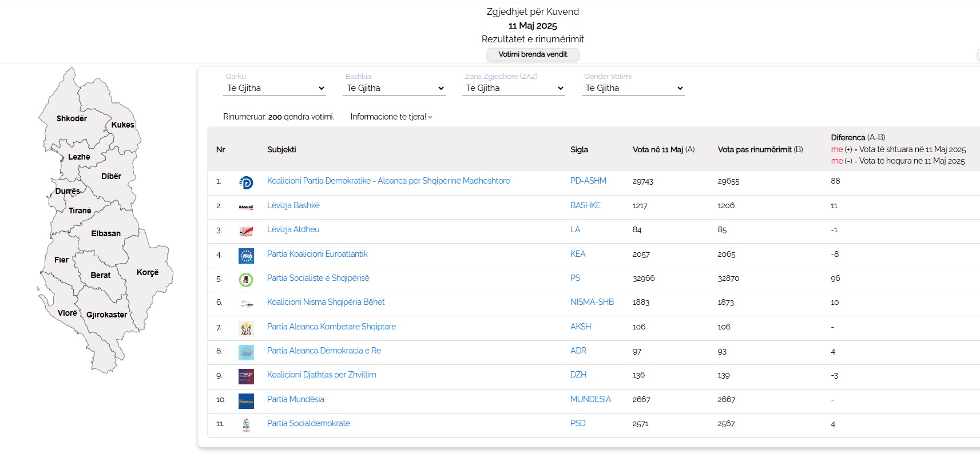Click the Djathtas për Zhvillim logo

[246, 376]
